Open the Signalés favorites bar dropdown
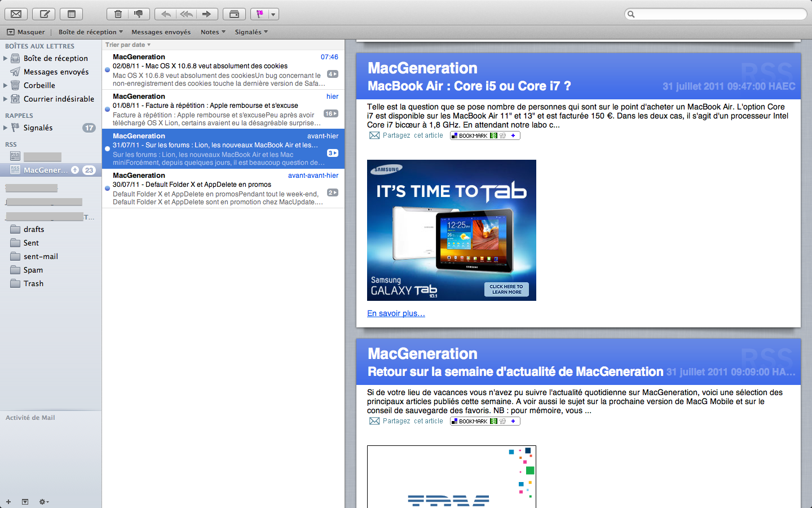The height and width of the screenshot is (508, 812). (x=251, y=32)
